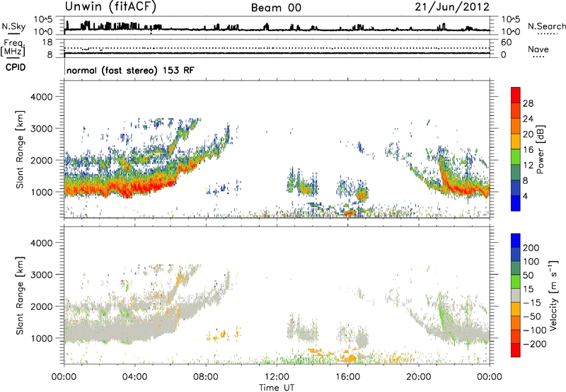Click the '-15' tick on the velocity scale
The width and height of the screenshot is (566, 392).
pos(531,303)
